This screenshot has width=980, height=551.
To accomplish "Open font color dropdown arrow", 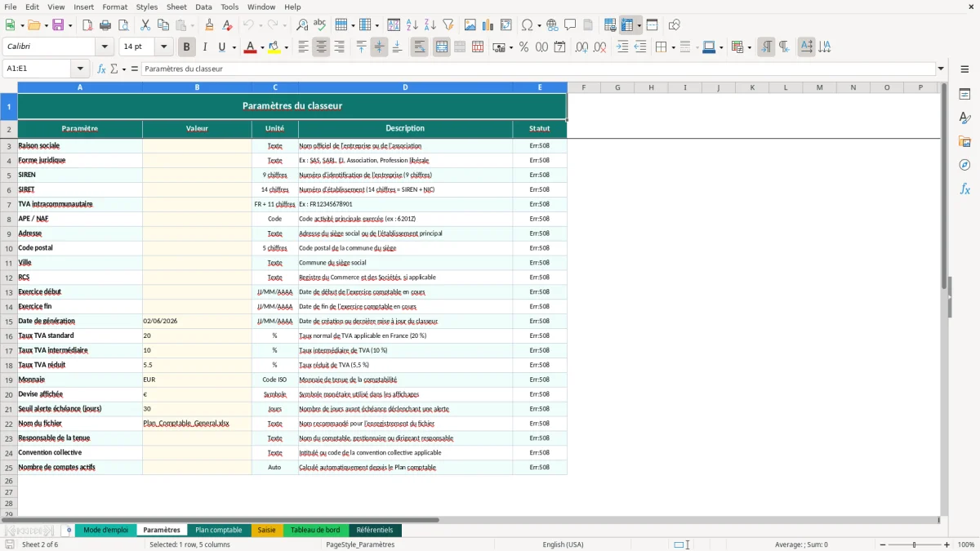I will [x=261, y=47].
